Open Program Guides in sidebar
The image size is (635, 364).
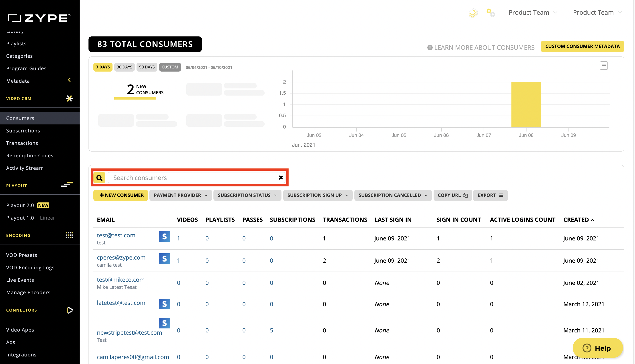[x=26, y=68]
